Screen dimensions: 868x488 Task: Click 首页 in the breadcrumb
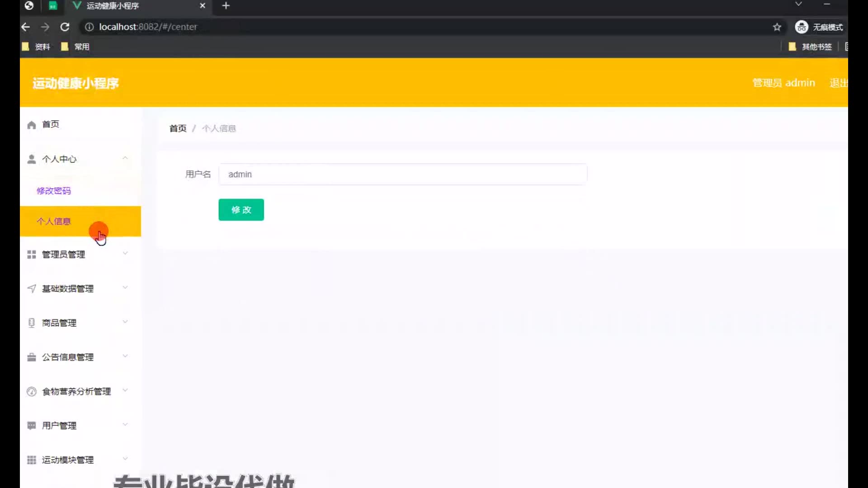pyautogui.click(x=178, y=129)
